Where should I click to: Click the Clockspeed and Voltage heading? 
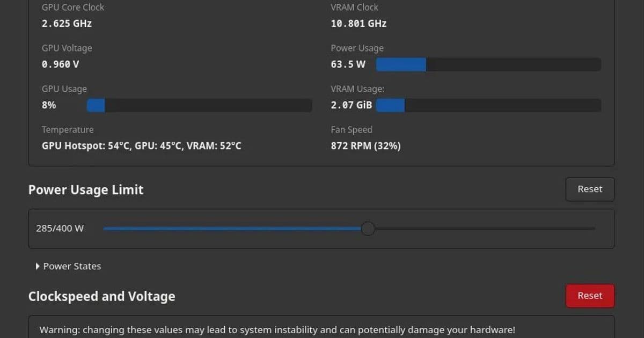[101, 296]
